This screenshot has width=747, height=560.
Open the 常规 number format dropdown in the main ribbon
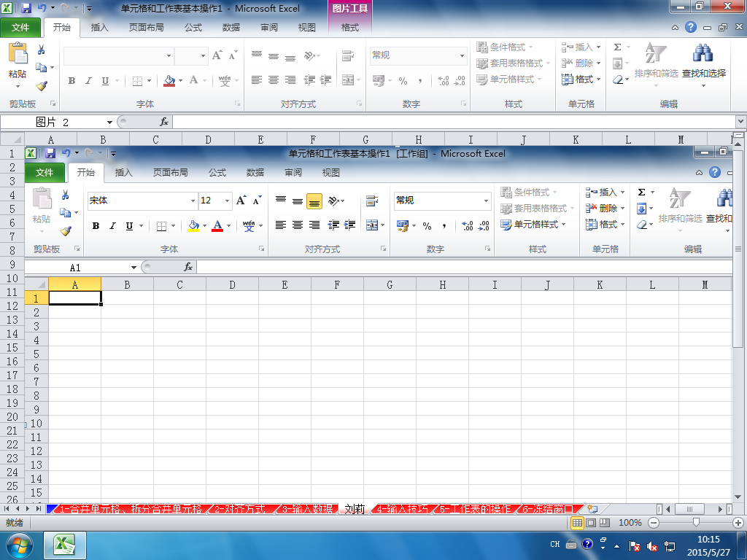click(x=462, y=55)
